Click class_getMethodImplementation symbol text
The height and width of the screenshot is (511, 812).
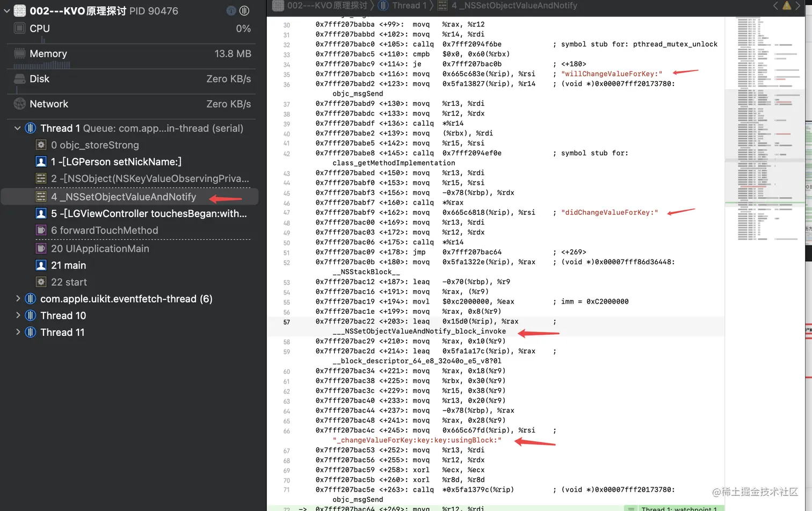394,163
